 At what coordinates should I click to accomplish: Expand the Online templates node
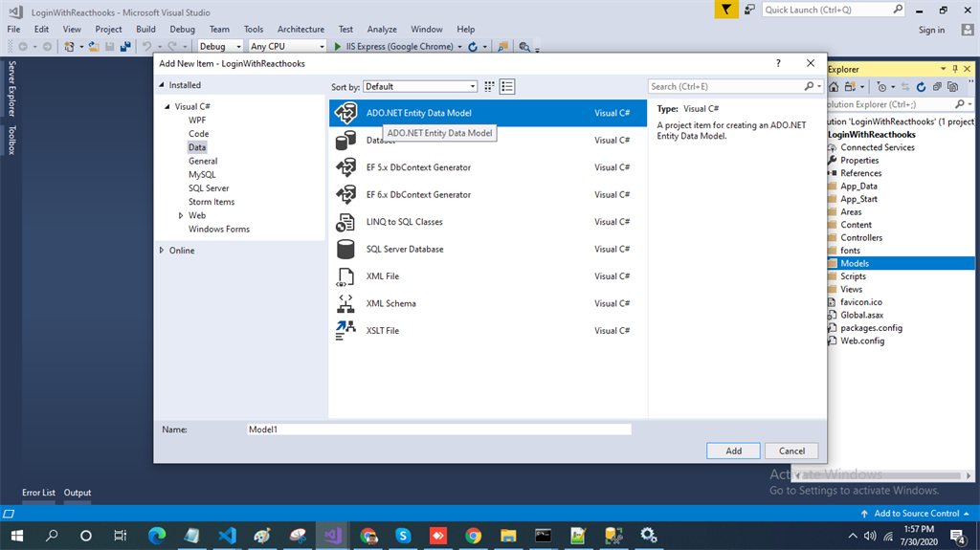161,251
